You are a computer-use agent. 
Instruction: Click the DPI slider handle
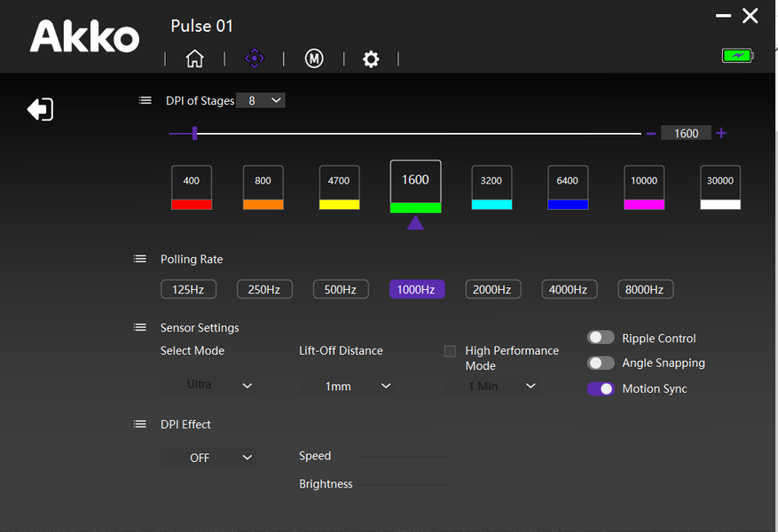coord(194,134)
